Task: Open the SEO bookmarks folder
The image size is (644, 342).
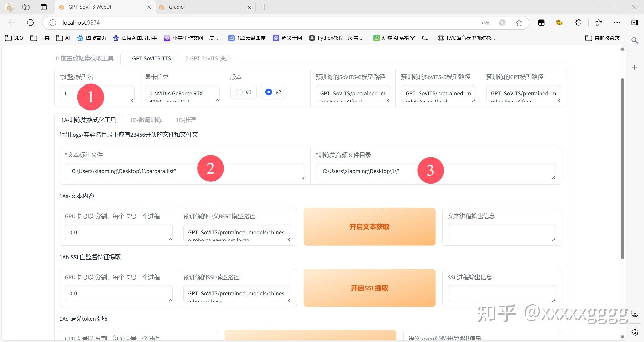Action: pyautogui.click(x=14, y=38)
